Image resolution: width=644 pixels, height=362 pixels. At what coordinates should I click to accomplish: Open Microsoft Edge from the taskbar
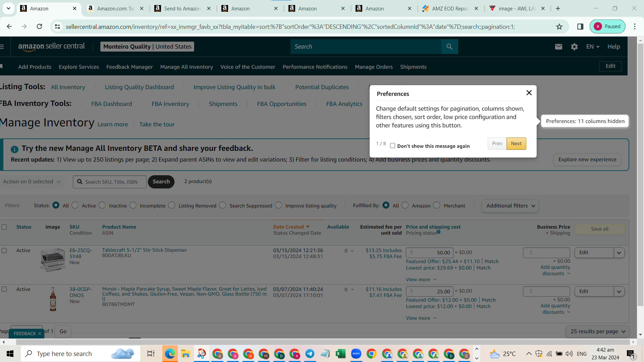(x=170, y=354)
